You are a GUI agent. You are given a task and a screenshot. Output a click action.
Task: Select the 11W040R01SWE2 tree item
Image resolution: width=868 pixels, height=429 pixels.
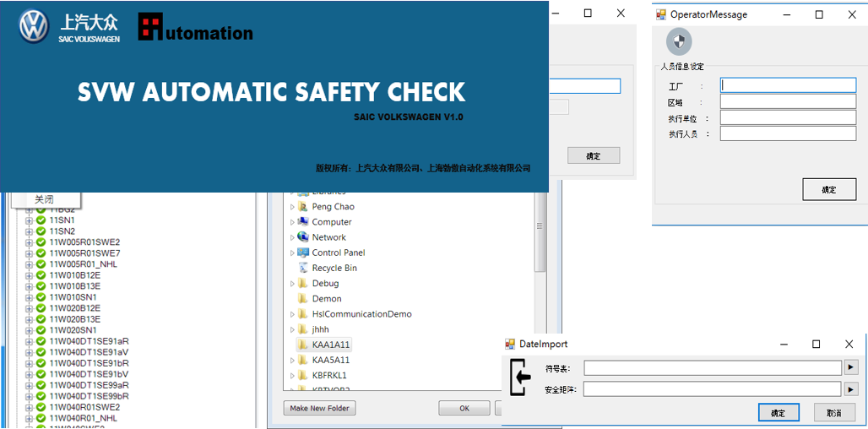pos(84,407)
